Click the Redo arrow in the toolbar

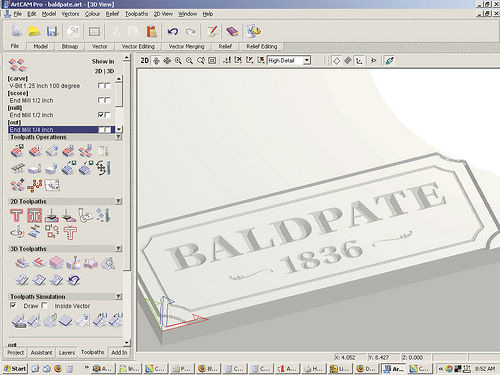pos(191,32)
